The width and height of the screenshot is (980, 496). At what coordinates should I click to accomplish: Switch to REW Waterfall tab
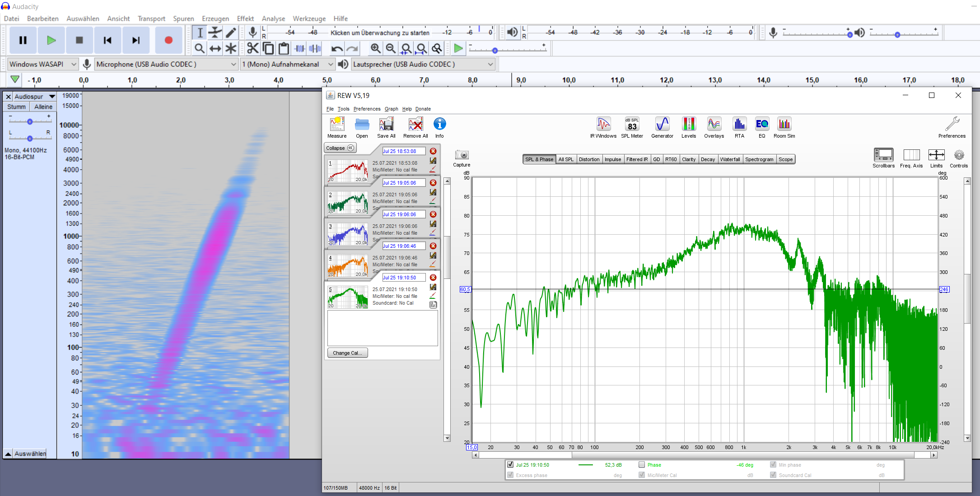pyautogui.click(x=730, y=159)
